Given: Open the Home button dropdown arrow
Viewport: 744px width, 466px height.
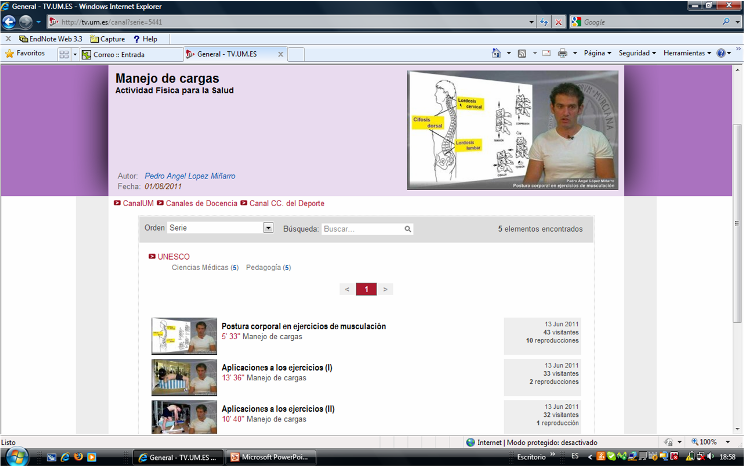Looking at the screenshot, I should (x=509, y=53).
